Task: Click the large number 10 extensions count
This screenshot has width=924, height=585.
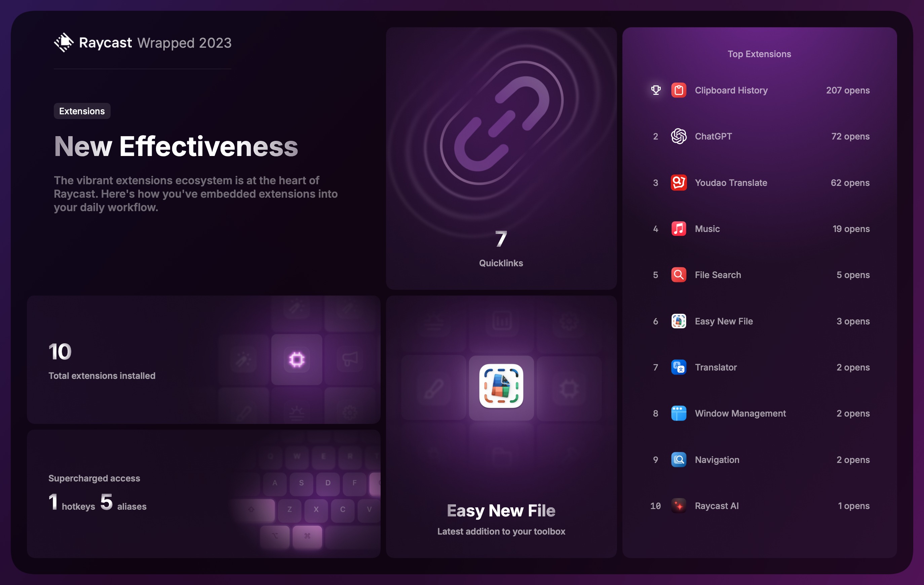Action: [x=60, y=351]
